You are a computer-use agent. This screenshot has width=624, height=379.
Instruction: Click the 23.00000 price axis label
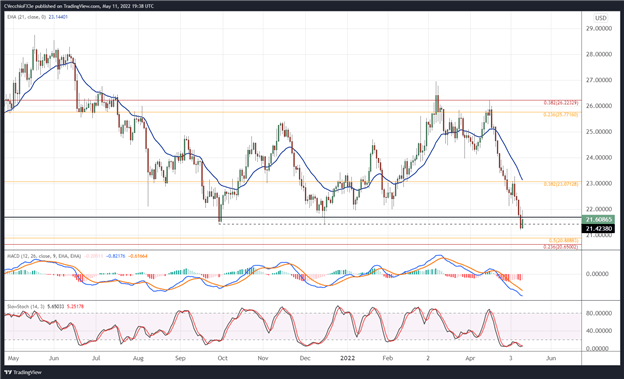599,184
